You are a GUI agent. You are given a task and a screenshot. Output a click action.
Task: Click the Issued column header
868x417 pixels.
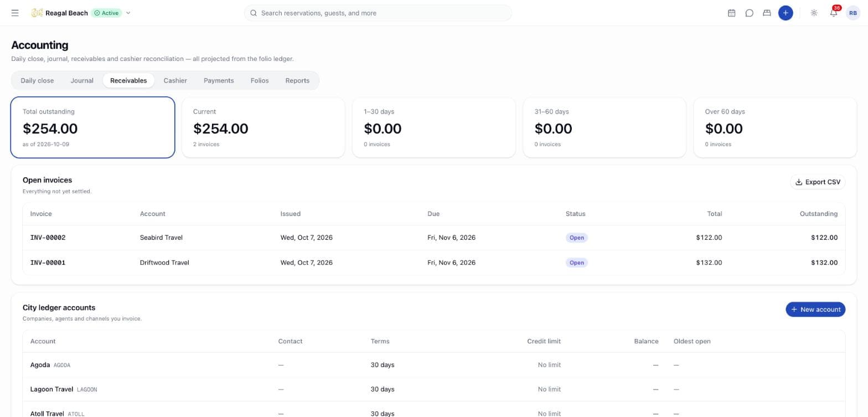tap(290, 214)
